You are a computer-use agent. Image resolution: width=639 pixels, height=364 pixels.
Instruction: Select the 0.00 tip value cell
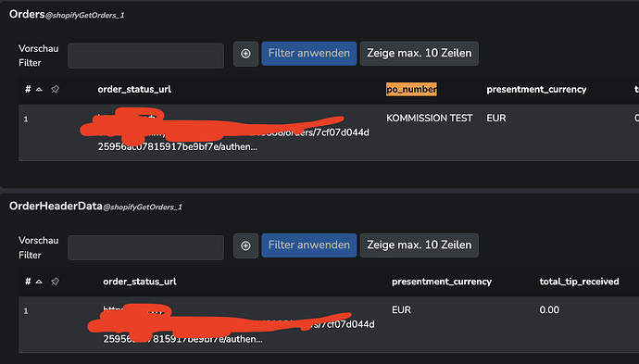(x=549, y=310)
